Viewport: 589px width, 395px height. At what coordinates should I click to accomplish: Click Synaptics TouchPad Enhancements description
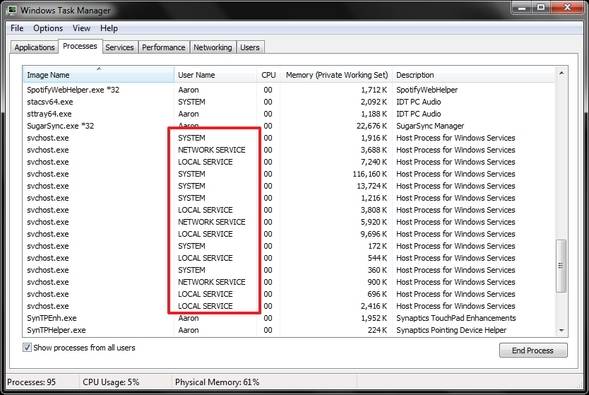tap(456, 318)
